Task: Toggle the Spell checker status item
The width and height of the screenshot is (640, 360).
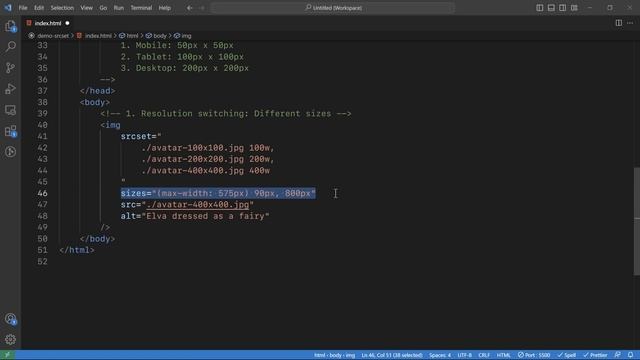Action: click(x=567, y=355)
